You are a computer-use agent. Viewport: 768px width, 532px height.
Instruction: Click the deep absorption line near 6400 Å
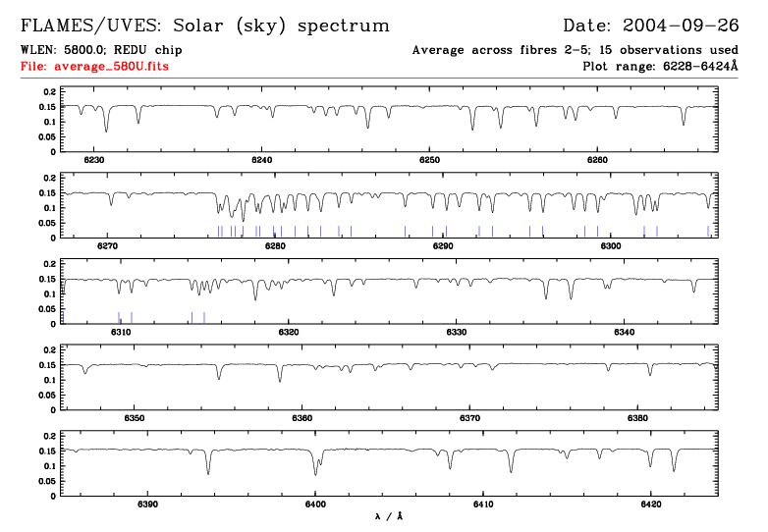click(315, 462)
